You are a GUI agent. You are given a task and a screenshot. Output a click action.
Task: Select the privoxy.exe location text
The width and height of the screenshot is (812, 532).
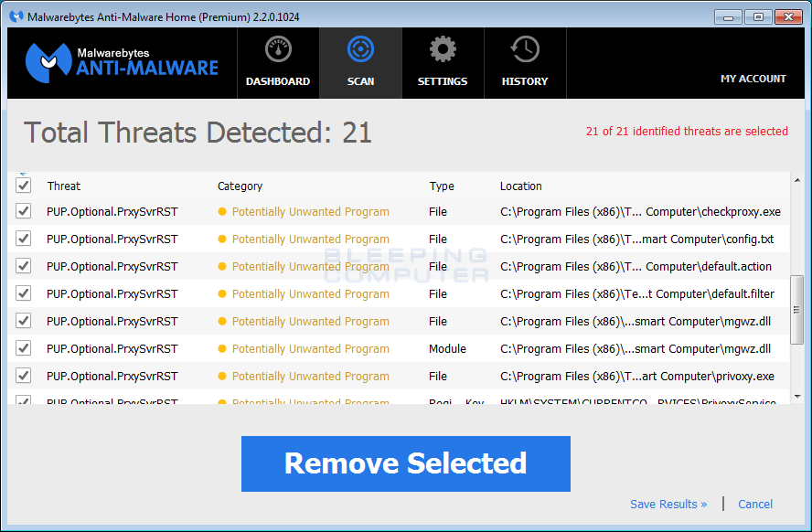tap(637, 377)
